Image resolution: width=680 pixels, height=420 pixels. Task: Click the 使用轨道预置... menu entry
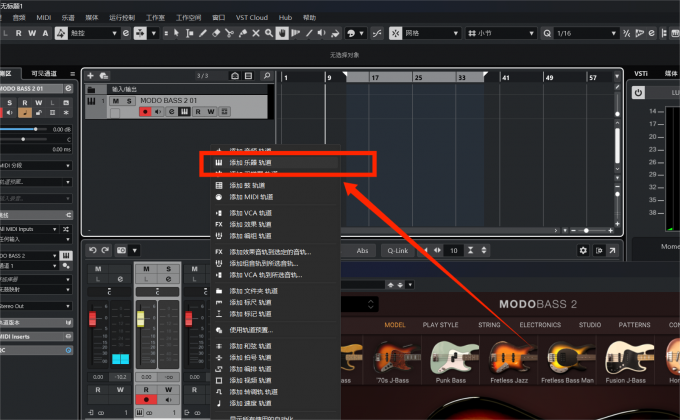tap(275, 330)
